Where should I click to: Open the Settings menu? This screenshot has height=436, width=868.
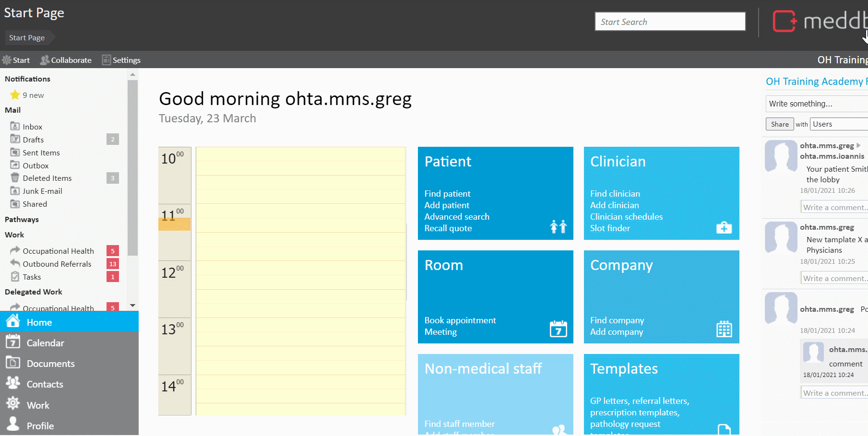click(x=121, y=60)
